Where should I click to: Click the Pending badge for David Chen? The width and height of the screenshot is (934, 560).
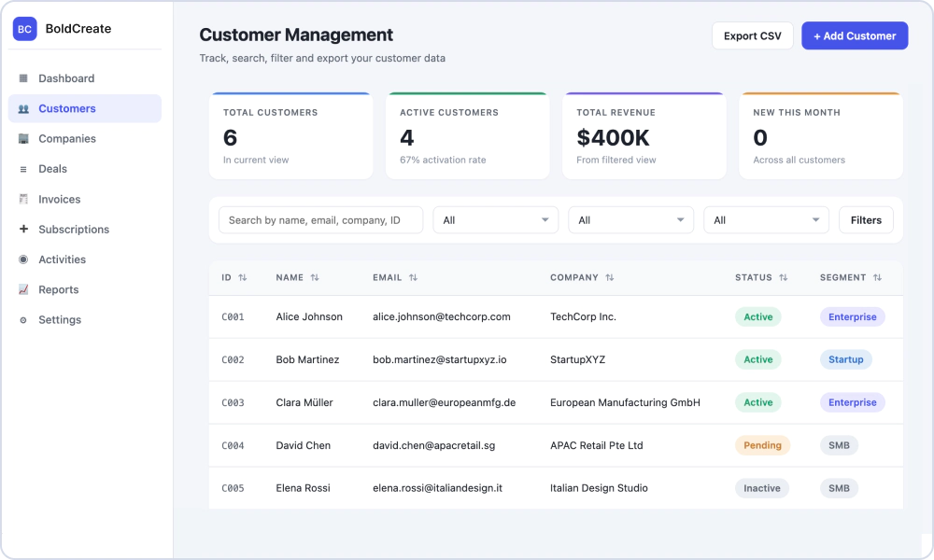click(762, 445)
